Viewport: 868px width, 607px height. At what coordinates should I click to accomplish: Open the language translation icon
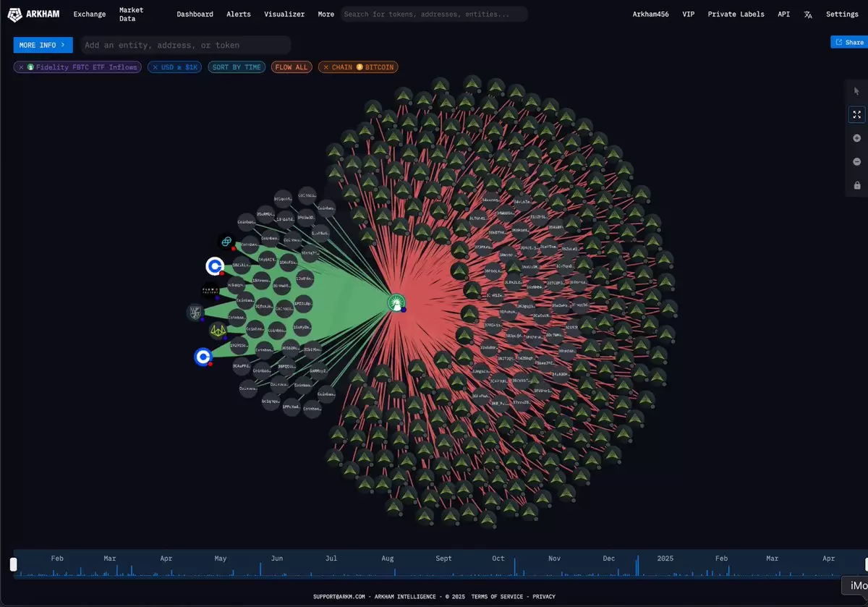808,14
